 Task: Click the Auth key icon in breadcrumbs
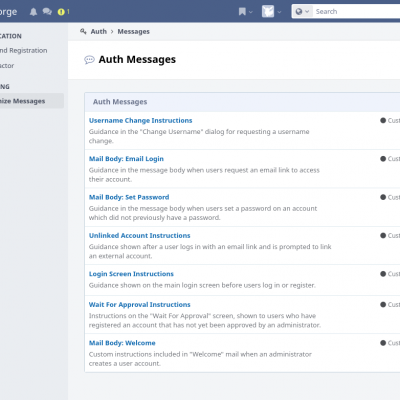[x=83, y=31]
